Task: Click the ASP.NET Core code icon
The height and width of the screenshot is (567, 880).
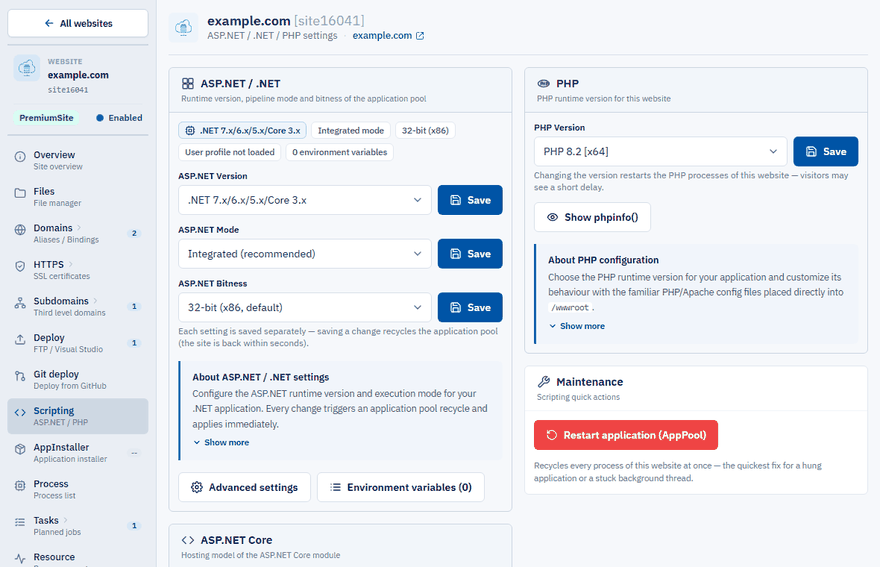Action: tap(188, 540)
